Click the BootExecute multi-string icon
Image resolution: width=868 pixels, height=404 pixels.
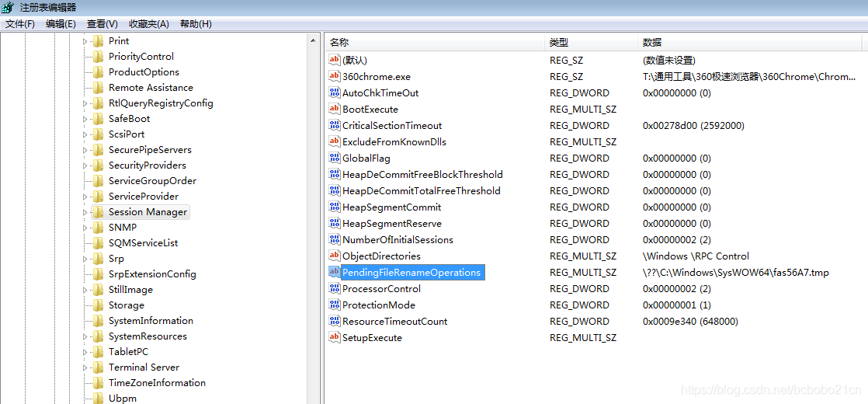click(335, 110)
